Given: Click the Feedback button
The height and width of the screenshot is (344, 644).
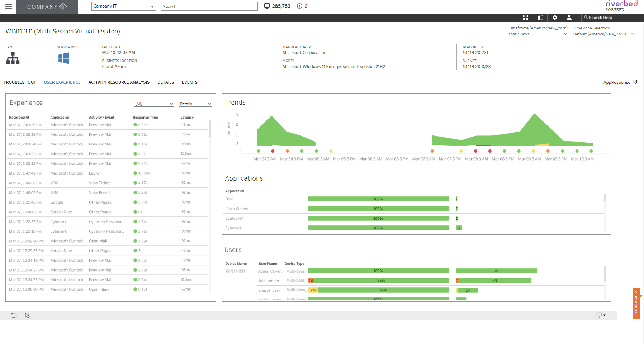Looking at the screenshot, I should click(636, 306).
